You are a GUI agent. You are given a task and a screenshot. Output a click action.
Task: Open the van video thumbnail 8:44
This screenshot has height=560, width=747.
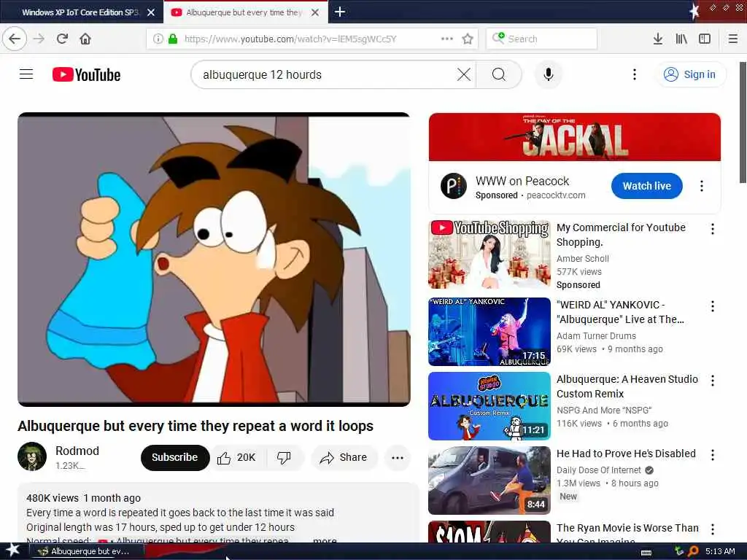click(489, 481)
